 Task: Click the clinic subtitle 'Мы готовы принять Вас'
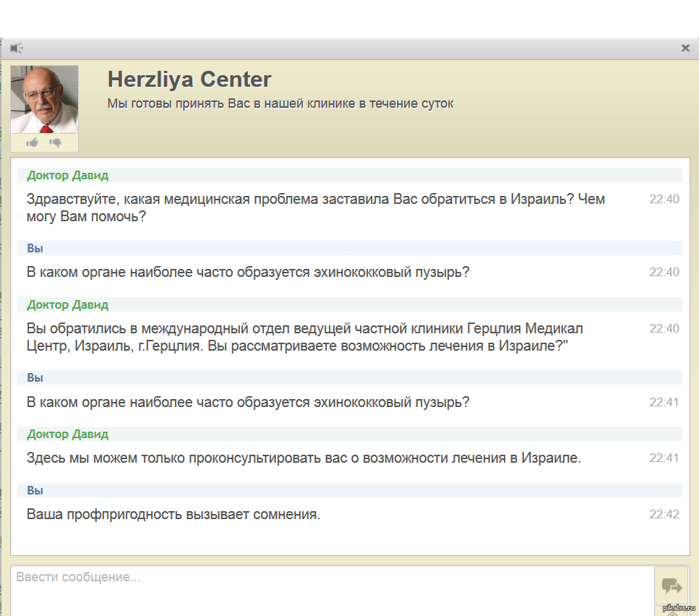(280, 103)
